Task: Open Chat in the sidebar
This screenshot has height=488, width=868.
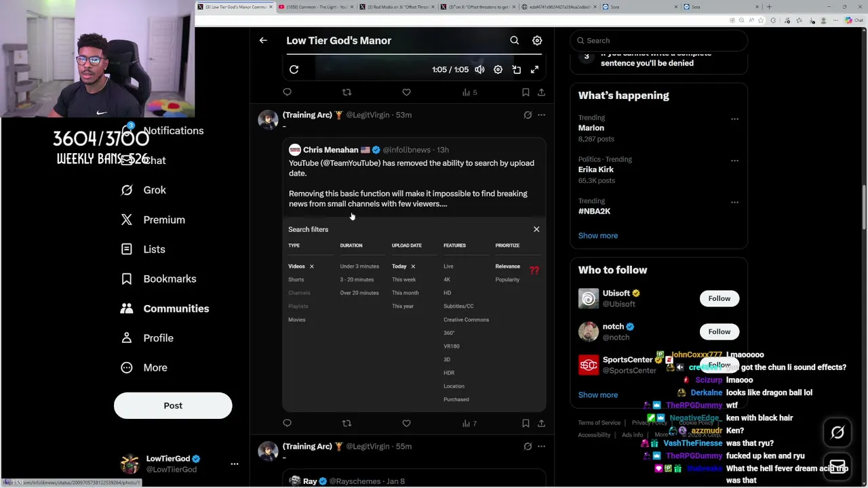Action: [144, 161]
